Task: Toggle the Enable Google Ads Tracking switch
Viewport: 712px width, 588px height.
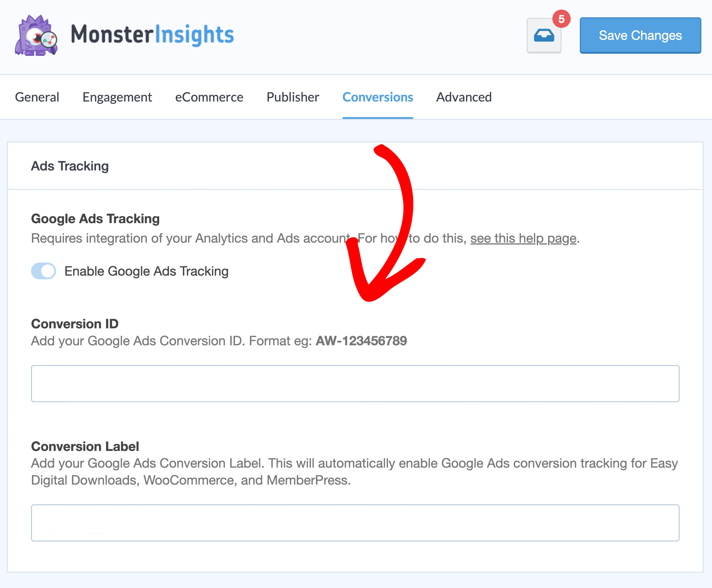Action: [44, 271]
